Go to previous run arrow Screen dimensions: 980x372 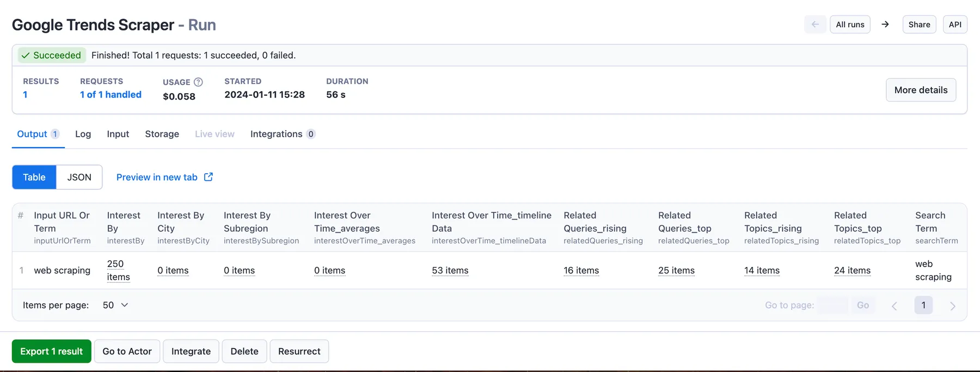coord(815,25)
